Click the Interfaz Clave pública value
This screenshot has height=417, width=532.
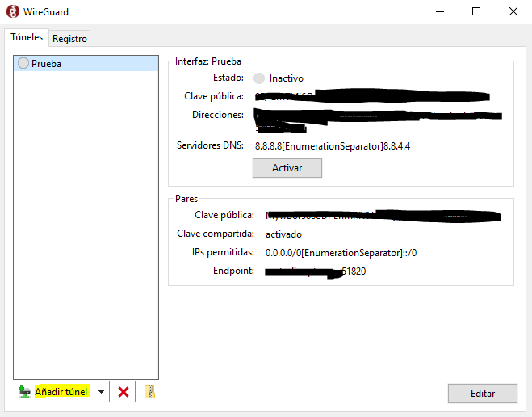tap(371, 97)
